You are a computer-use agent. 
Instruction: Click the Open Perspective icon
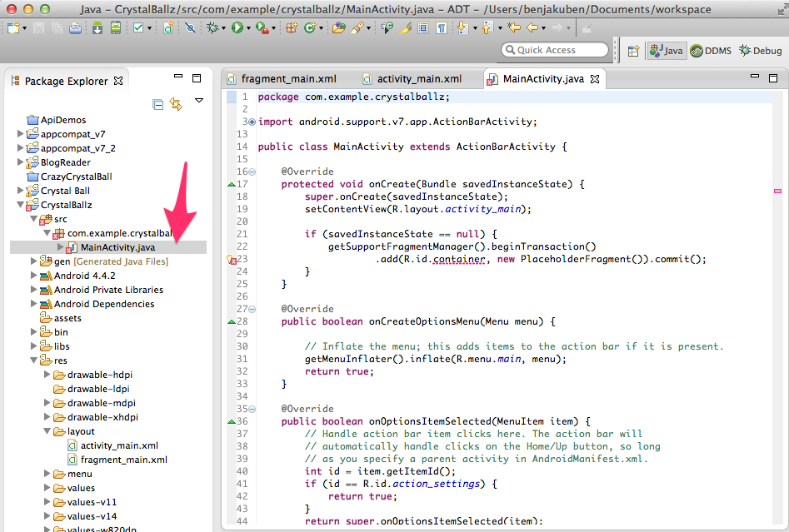point(633,50)
